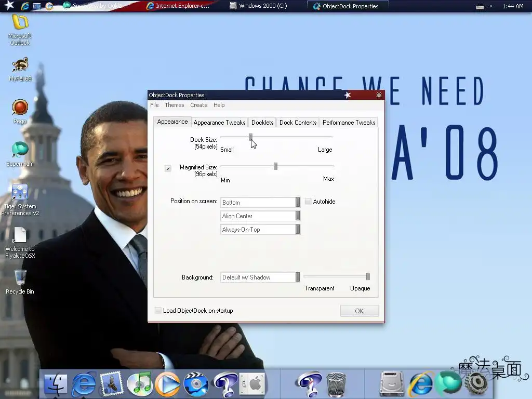Screen dimensions: 532x399
Task: Open the wire mesh Trash in dock
Action: pos(336,384)
